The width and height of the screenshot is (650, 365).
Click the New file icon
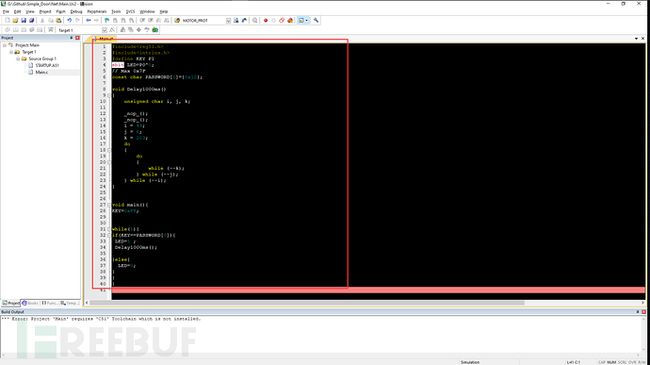coord(7,20)
